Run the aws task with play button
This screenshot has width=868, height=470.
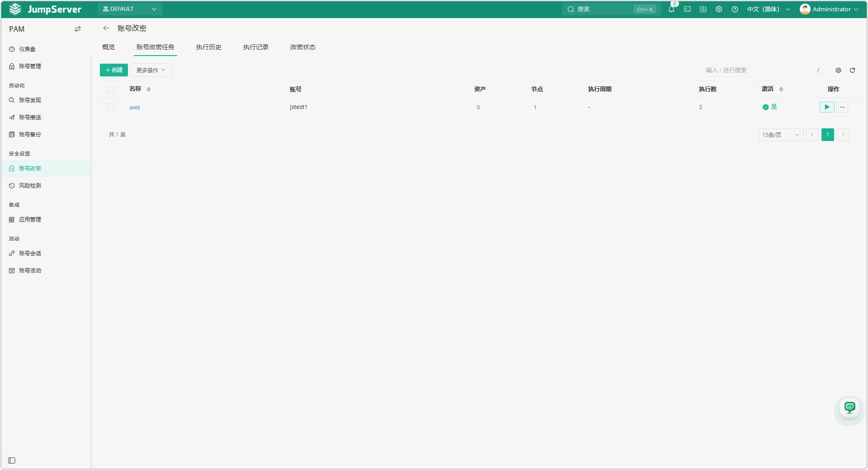pos(827,107)
